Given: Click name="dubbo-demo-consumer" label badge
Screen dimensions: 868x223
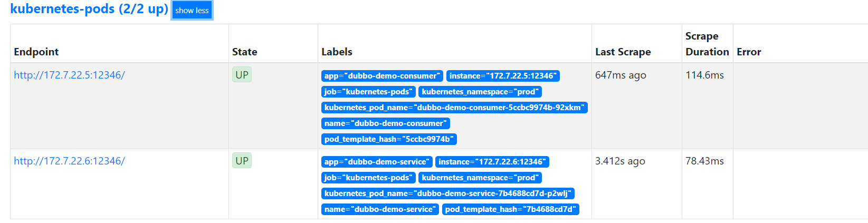Looking at the screenshot, I should [x=386, y=123].
